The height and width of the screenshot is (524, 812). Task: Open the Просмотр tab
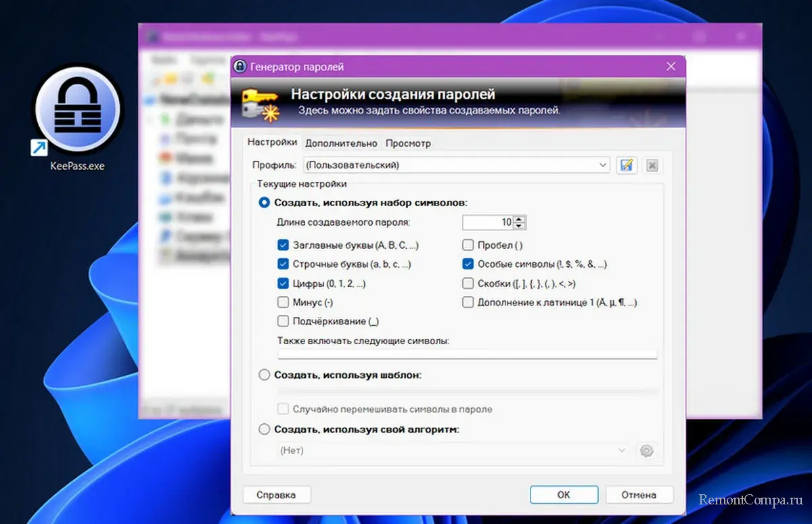408,143
